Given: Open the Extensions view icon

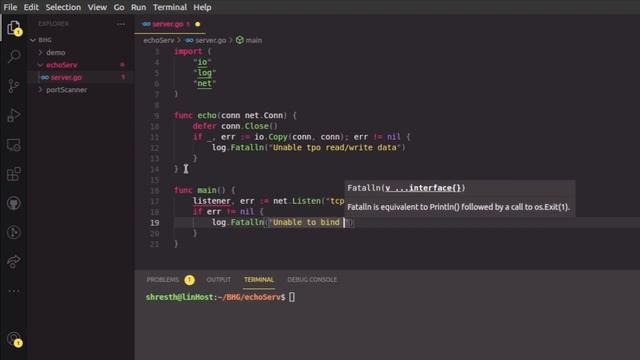Looking at the screenshot, I should [x=14, y=174].
